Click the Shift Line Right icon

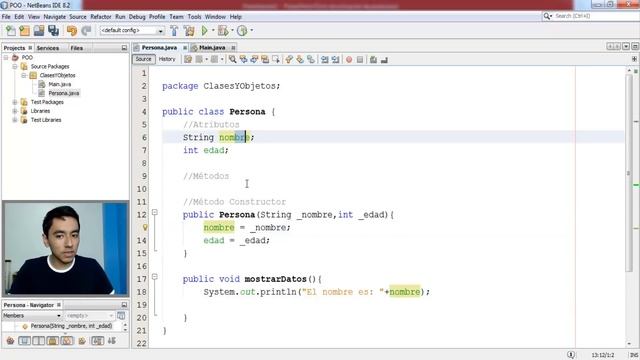(336, 60)
